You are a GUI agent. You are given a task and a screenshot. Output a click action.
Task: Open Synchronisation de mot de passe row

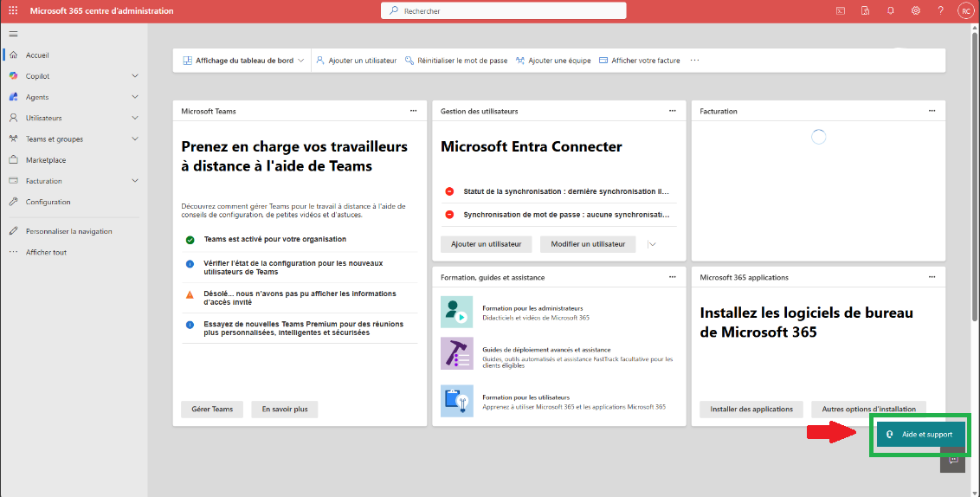pyautogui.click(x=558, y=215)
